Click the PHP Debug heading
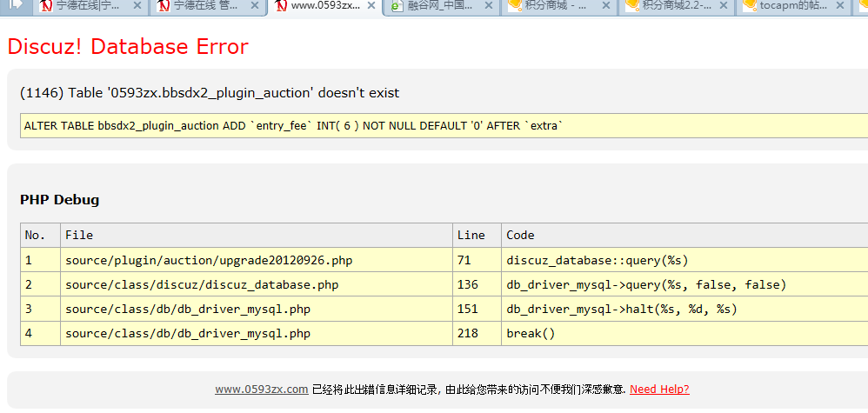The width and height of the screenshot is (868, 413). coord(60,200)
